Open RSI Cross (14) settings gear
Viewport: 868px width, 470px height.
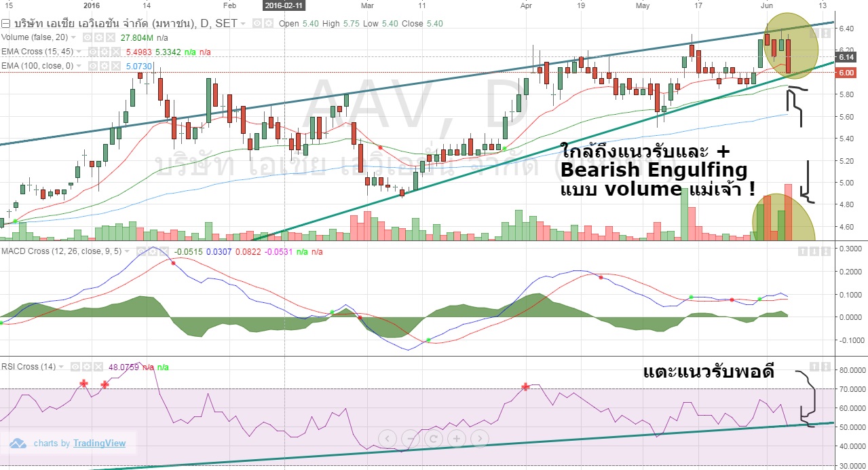[87, 367]
